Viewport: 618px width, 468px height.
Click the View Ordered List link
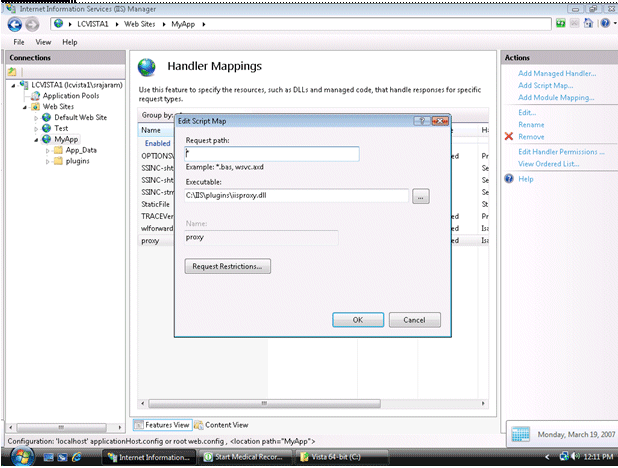click(x=549, y=164)
